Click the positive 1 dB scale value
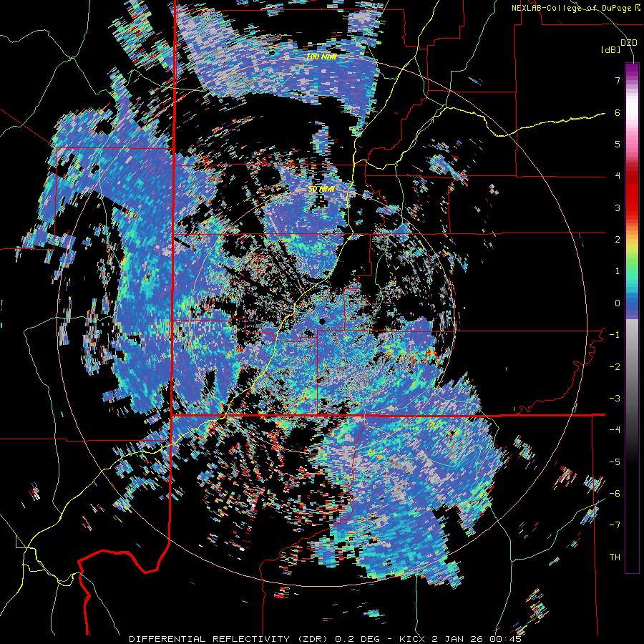Image resolution: width=644 pixels, height=644 pixels. click(618, 271)
